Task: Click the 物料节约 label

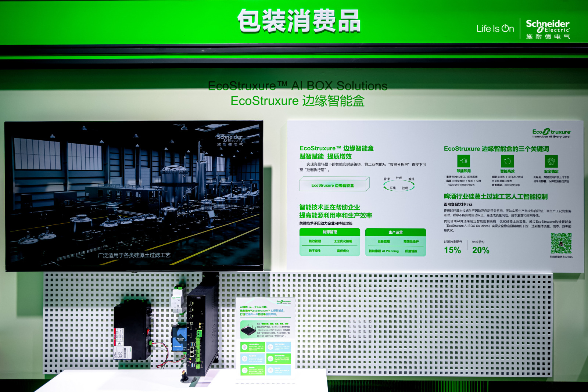Action: [478, 242]
